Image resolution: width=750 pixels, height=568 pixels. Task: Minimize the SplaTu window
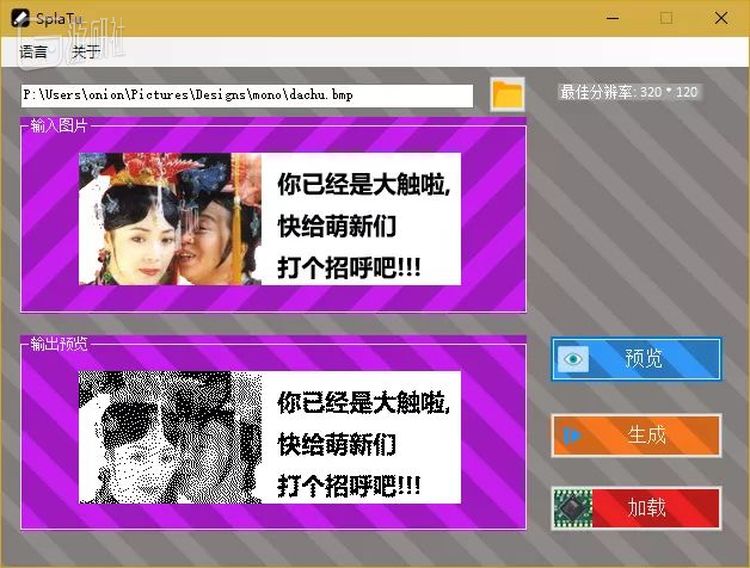(611, 18)
